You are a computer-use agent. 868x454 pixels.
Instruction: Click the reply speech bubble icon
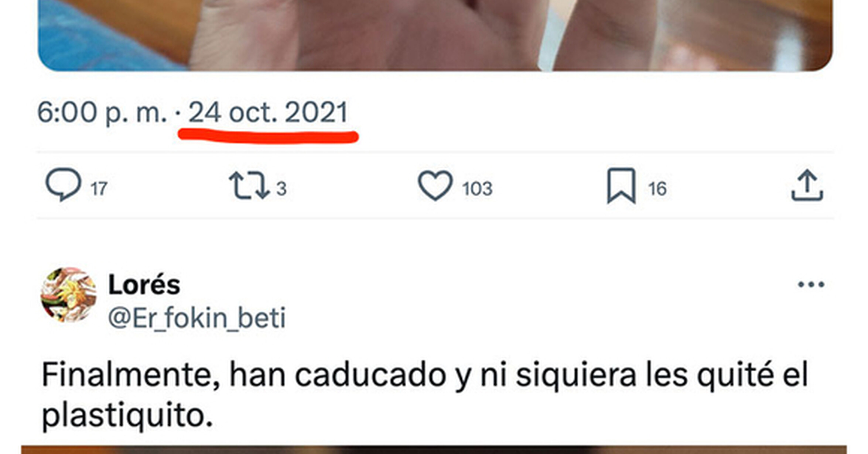click(63, 185)
